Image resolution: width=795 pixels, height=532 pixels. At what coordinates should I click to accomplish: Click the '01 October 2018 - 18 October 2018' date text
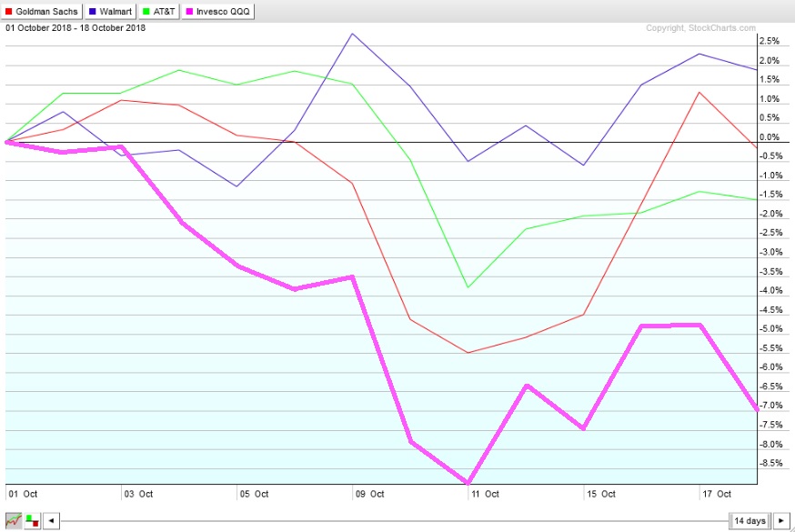point(75,28)
